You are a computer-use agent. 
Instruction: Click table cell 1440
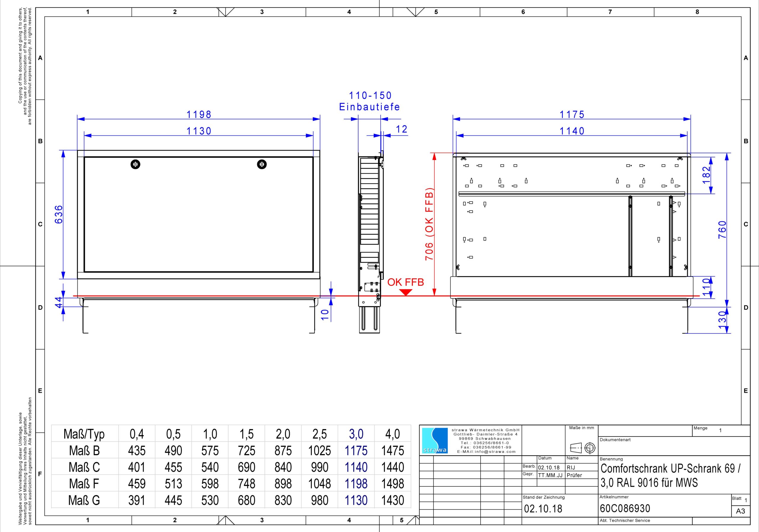click(x=393, y=467)
